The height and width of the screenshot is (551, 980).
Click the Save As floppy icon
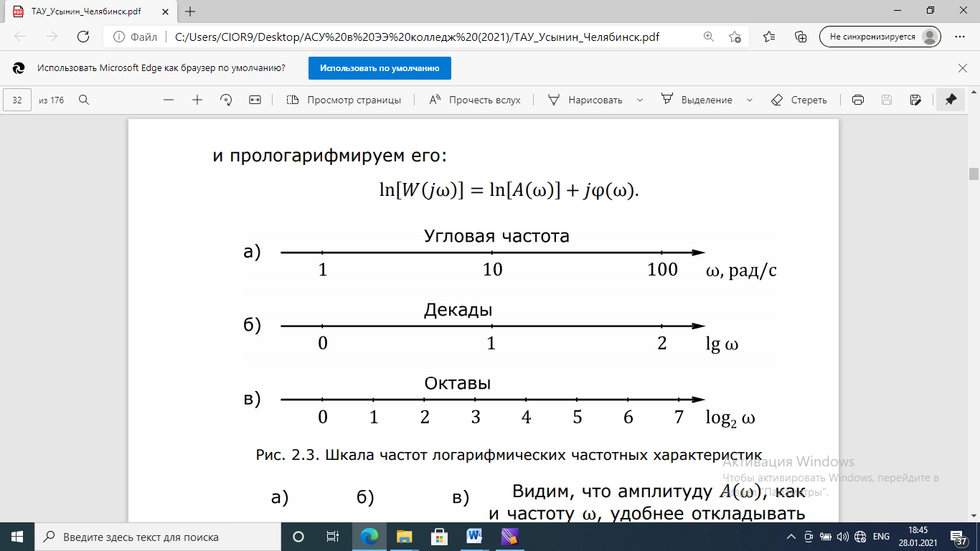click(915, 100)
